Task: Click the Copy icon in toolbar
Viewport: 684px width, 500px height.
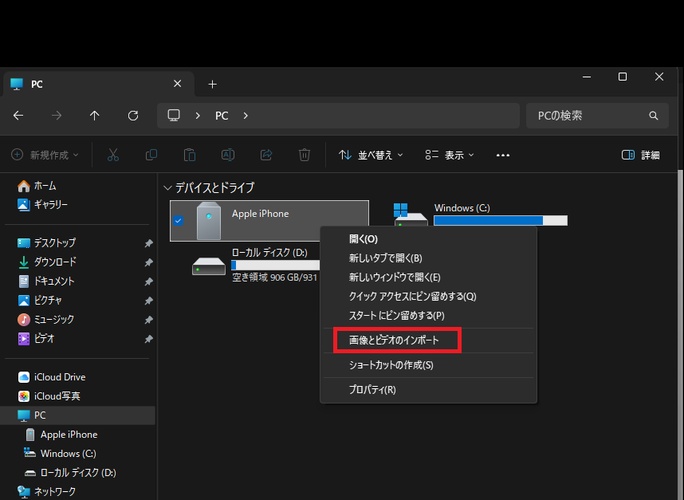Action: pos(151,155)
